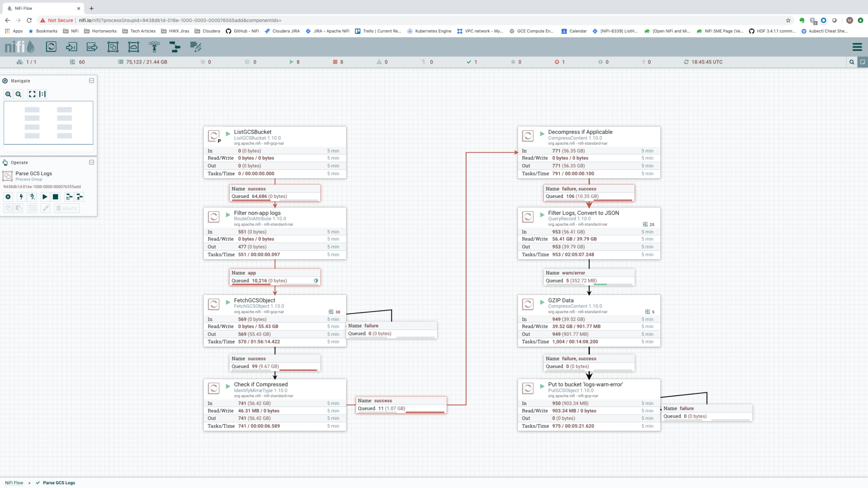Click the Funnel icon in the toolbar
Viewport: 868px width, 488px height.
[x=155, y=47]
